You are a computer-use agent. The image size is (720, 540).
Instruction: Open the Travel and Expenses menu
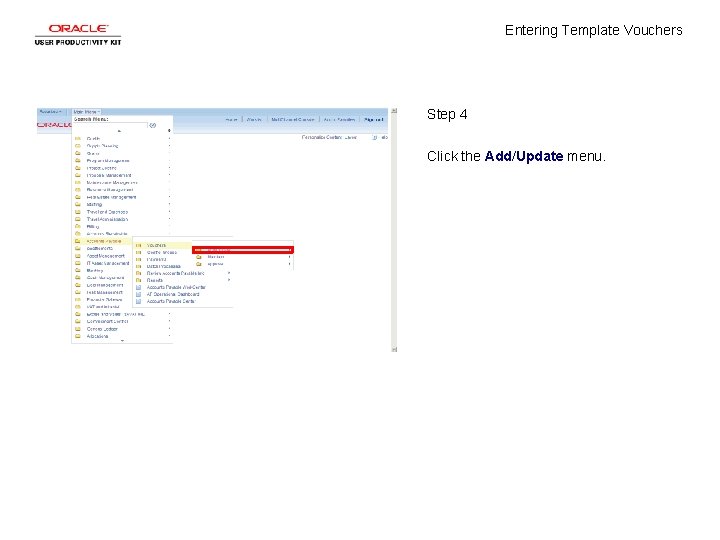coord(107,212)
